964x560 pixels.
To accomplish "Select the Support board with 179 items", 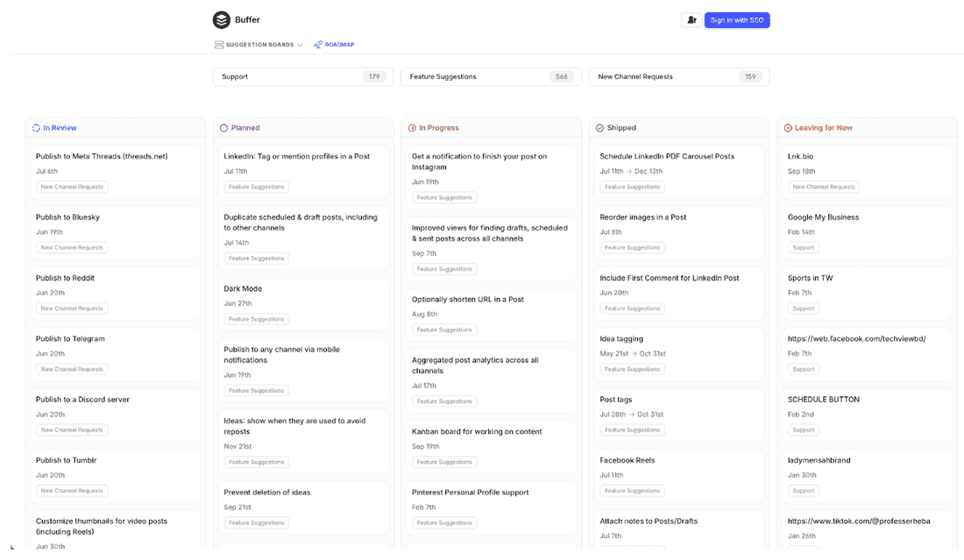I will click(x=302, y=77).
